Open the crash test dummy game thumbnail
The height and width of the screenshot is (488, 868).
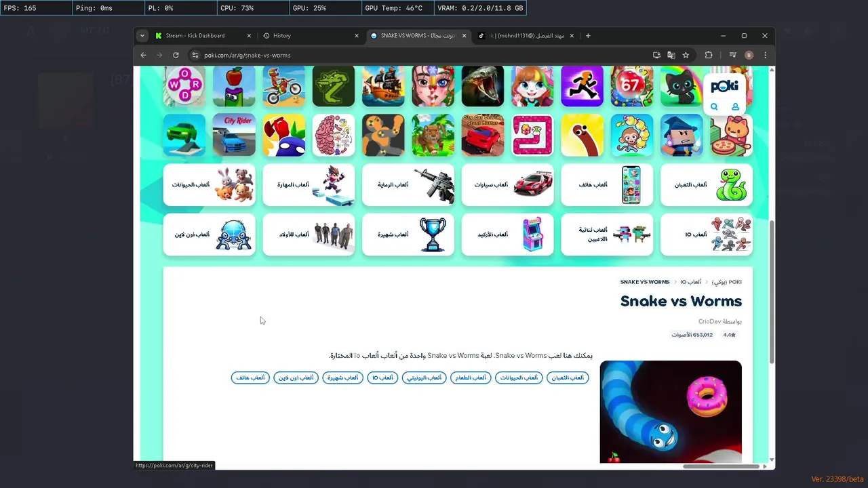[x=383, y=135]
